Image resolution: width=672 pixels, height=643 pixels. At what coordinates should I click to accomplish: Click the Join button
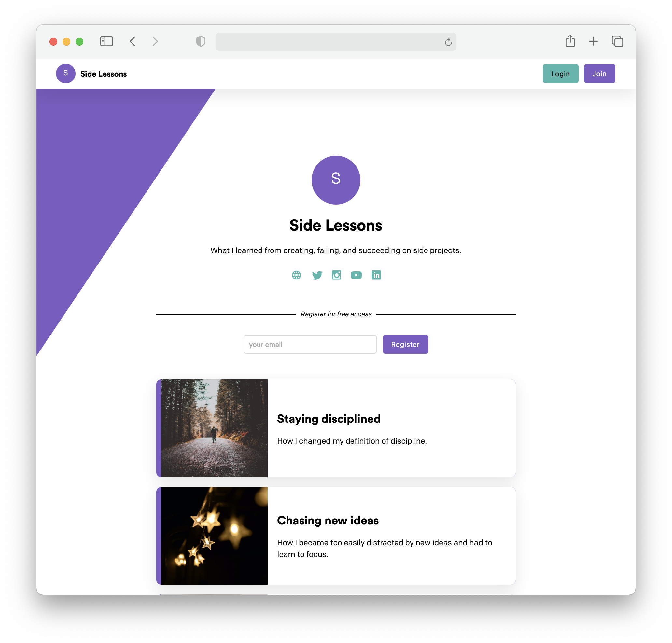tap(599, 74)
